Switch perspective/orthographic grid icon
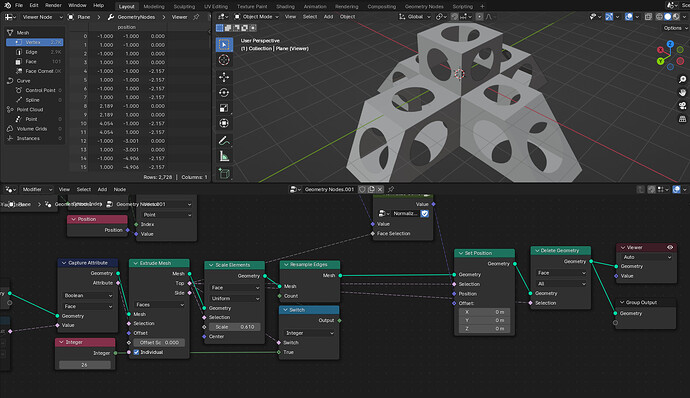This screenshot has width=690, height=398. (682, 119)
